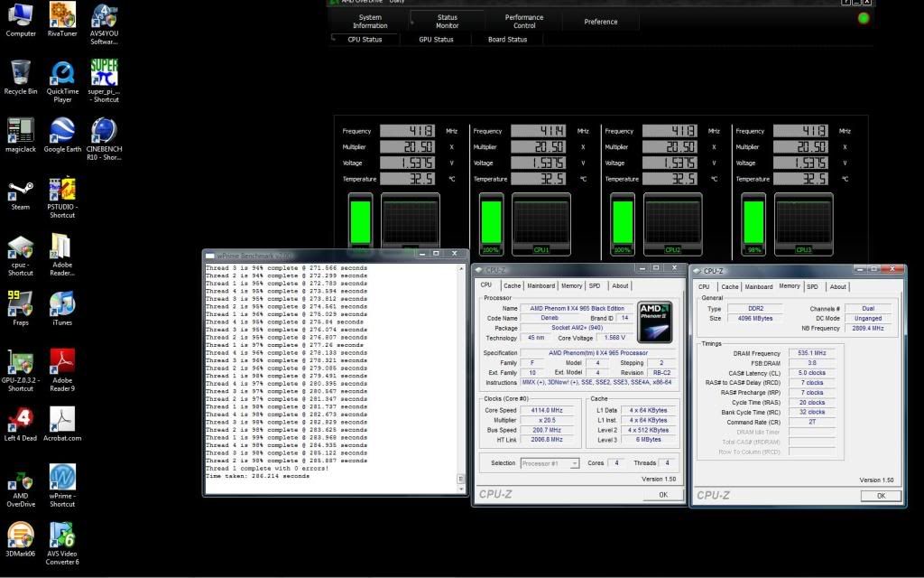The height and width of the screenshot is (578, 924).
Task: Select the Google Earth desktop icon
Action: (62, 135)
